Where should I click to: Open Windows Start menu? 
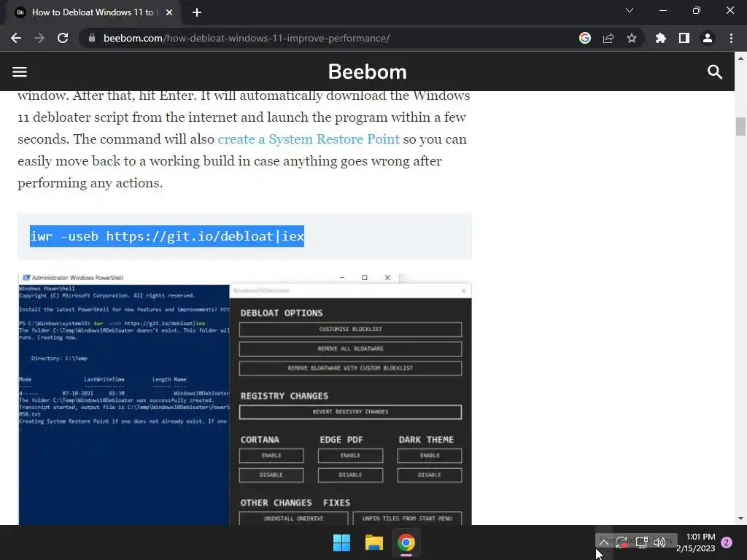coord(341,542)
